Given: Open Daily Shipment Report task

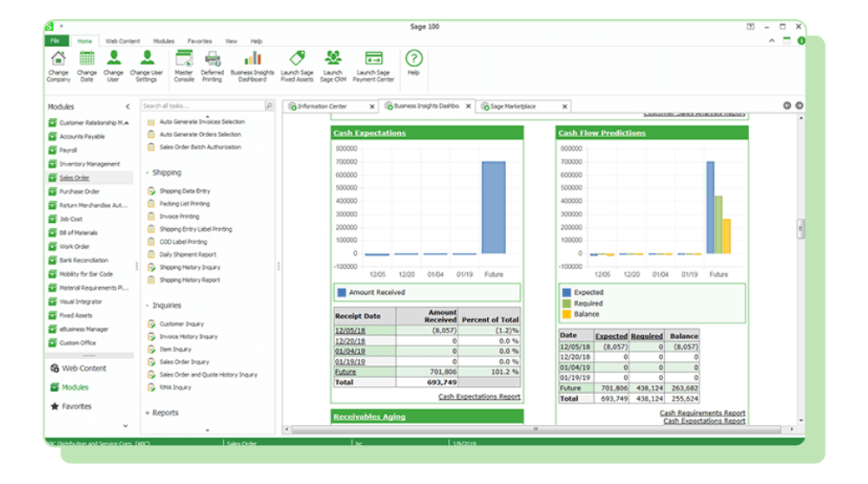Looking at the screenshot, I should tap(187, 254).
